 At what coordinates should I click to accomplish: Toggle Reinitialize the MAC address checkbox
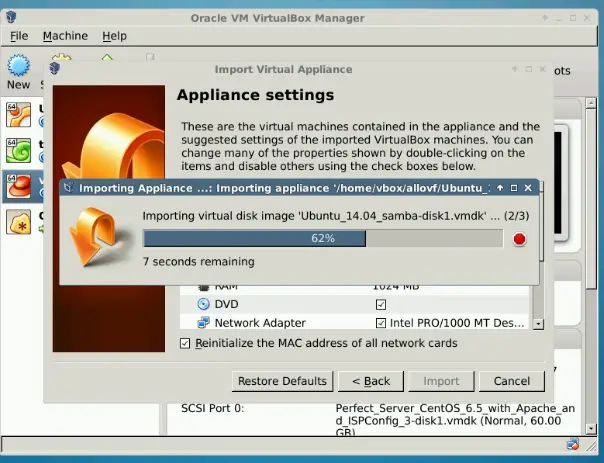(185, 343)
